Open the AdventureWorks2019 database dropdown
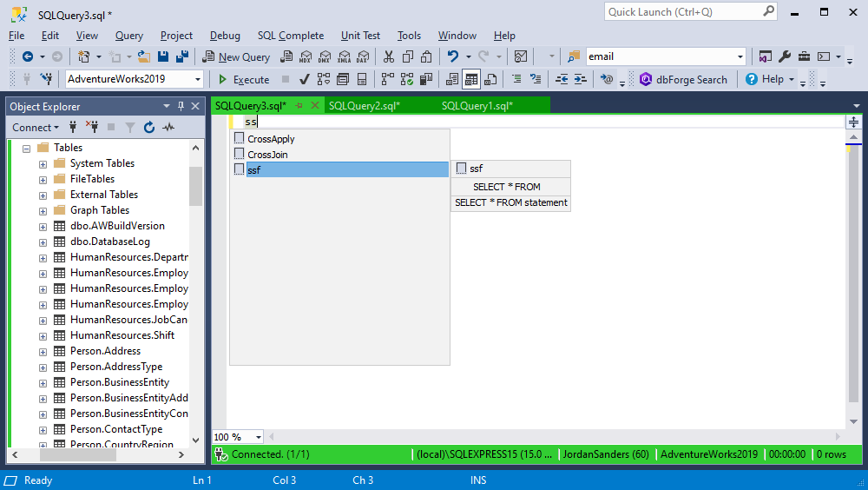868x490 pixels. tap(197, 79)
